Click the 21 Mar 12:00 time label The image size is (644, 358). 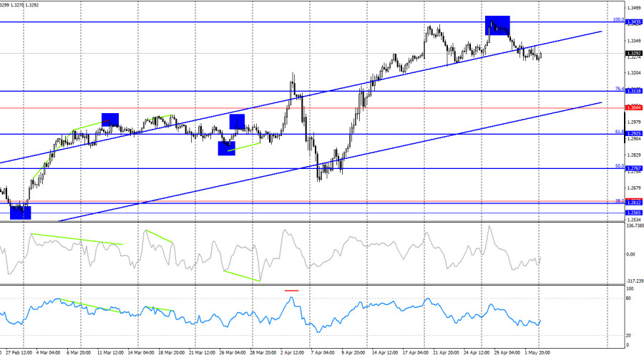pos(202,353)
